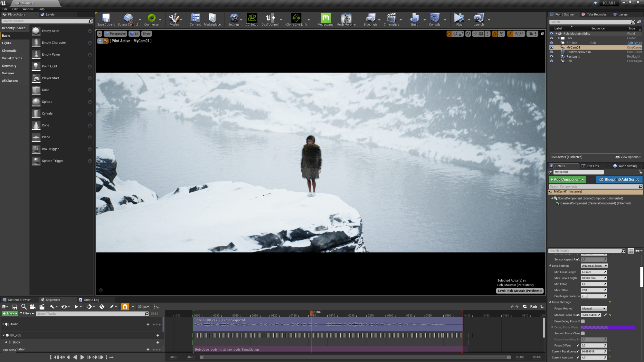This screenshot has height=362, width=644.
Task: Click the green Track add button
Action: point(10,313)
